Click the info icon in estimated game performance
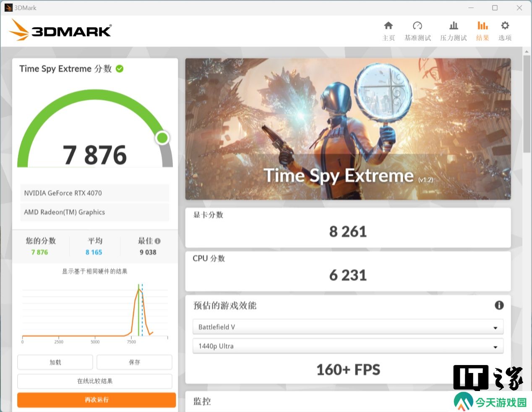Image resolution: width=532 pixels, height=412 pixels. click(x=499, y=305)
